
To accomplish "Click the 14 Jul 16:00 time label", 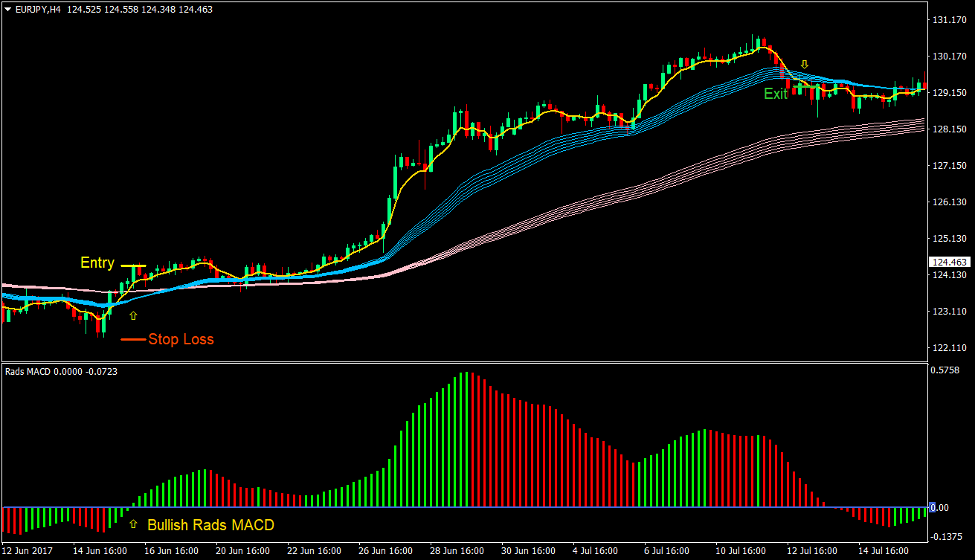I will click(884, 551).
